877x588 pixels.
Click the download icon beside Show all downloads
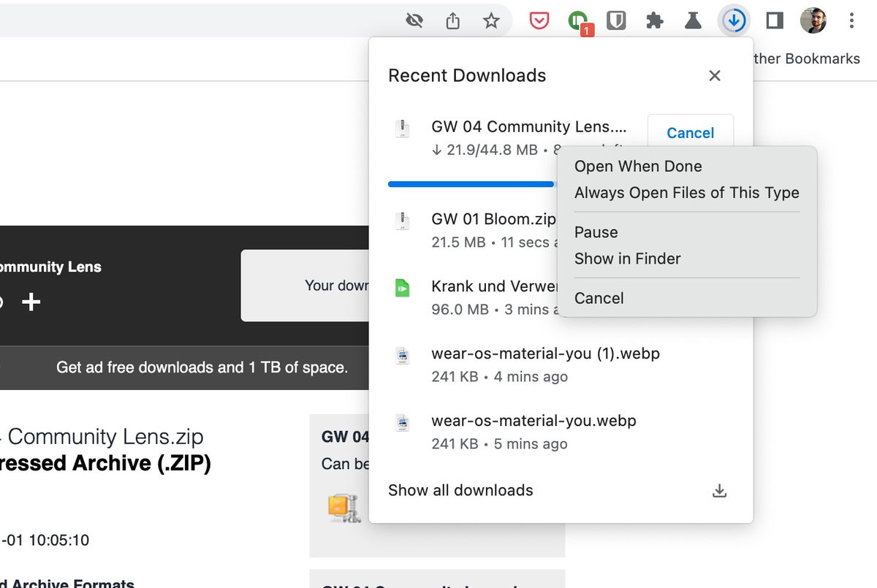coord(719,491)
